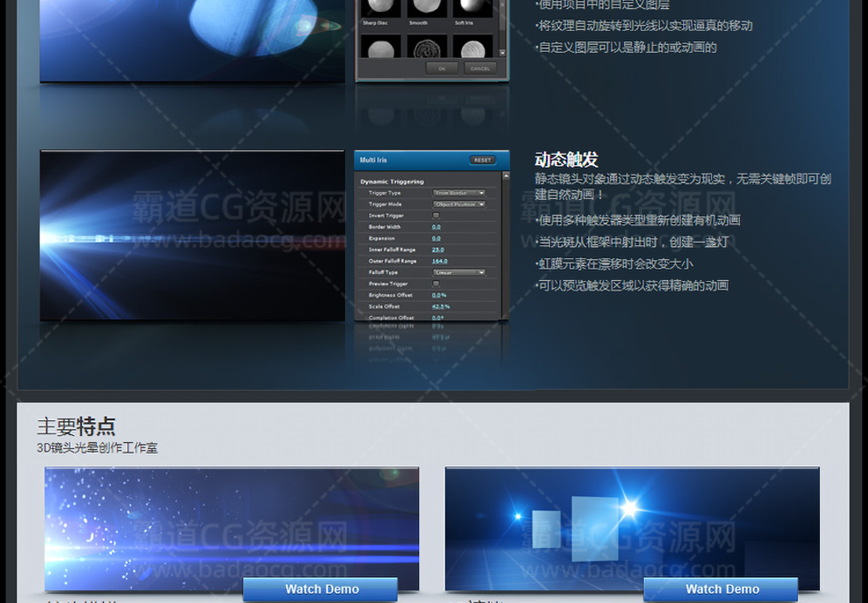Click the Outer Falloff Range value

(x=439, y=261)
